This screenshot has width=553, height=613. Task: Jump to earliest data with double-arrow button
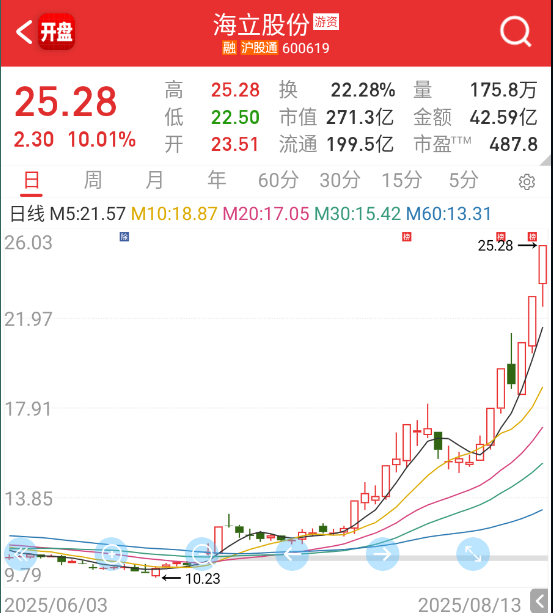(20, 554)
